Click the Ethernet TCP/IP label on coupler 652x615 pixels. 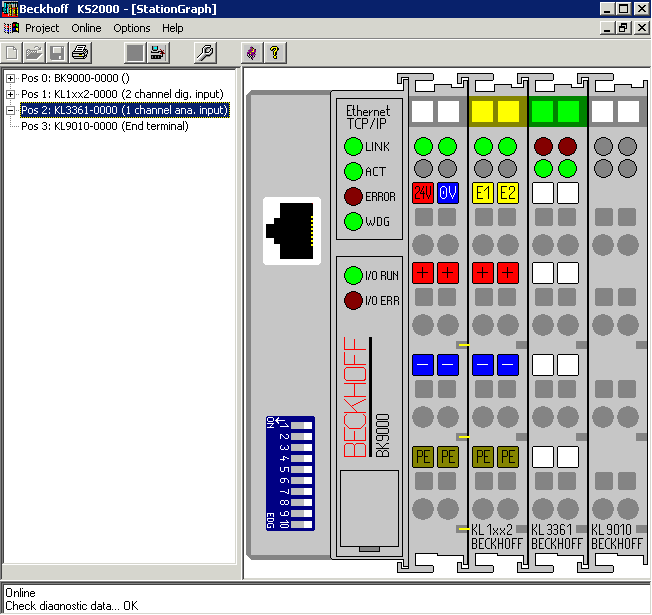(368, 117)
